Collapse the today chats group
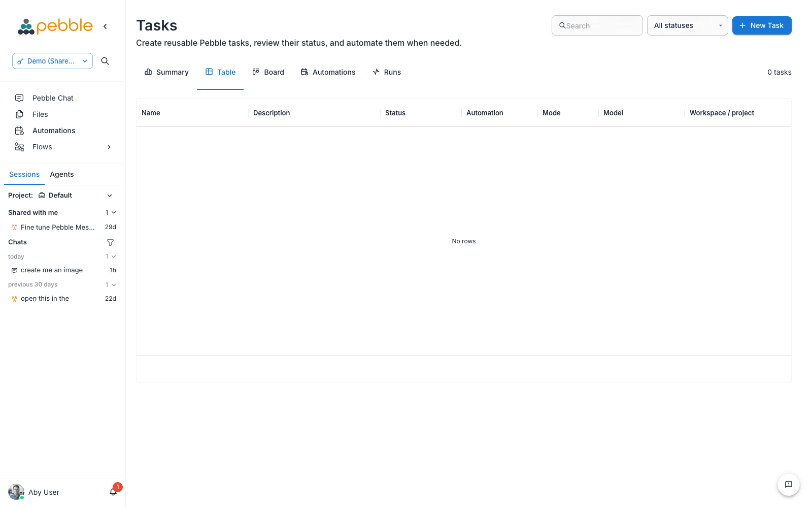The image size is (812, 508). click(x=114, y=257)
